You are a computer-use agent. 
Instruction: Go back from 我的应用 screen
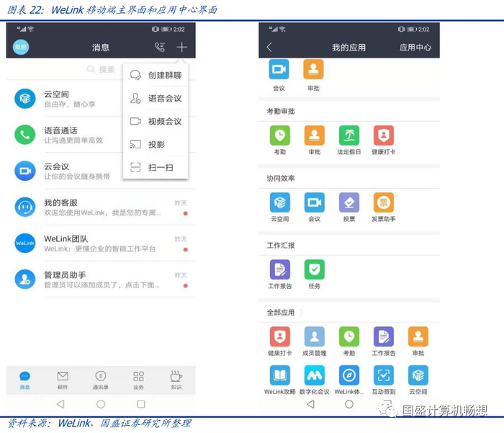click(x=269, y=48)
